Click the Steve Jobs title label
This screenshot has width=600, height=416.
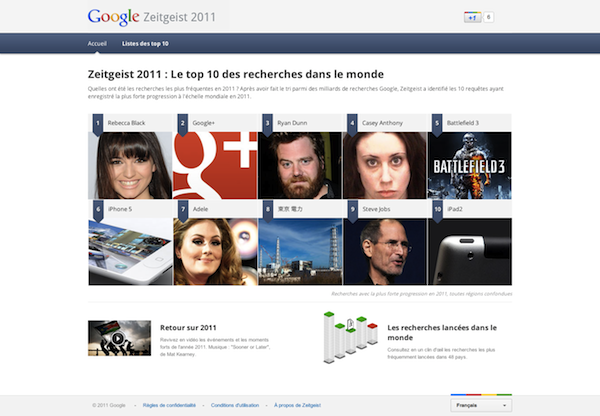point(377,209)
